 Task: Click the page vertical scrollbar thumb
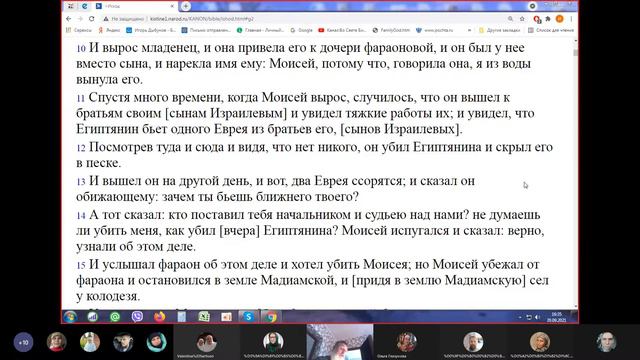click(x=576, y=53)
